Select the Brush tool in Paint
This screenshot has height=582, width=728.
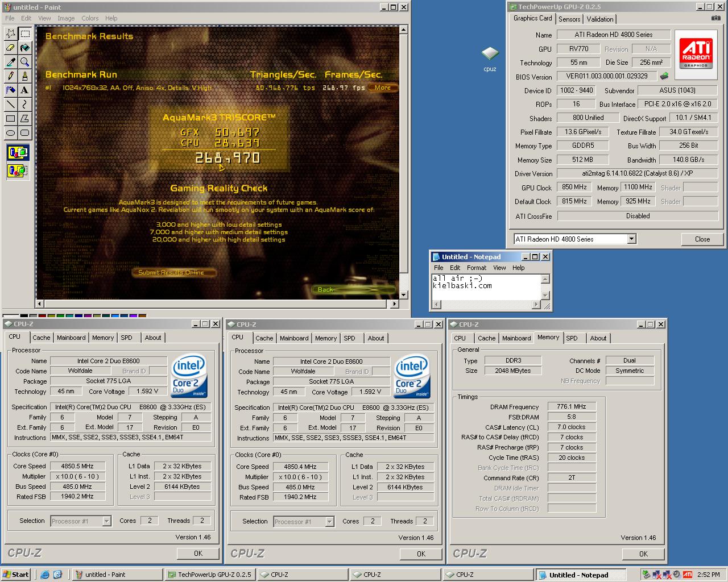tap(25, 76)
